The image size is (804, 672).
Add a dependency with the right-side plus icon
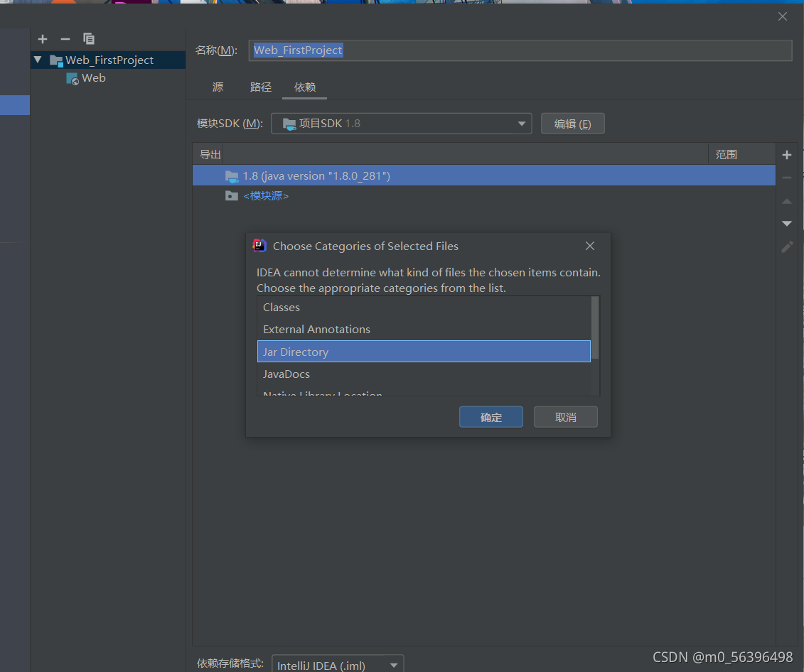(x=786, y=154)
